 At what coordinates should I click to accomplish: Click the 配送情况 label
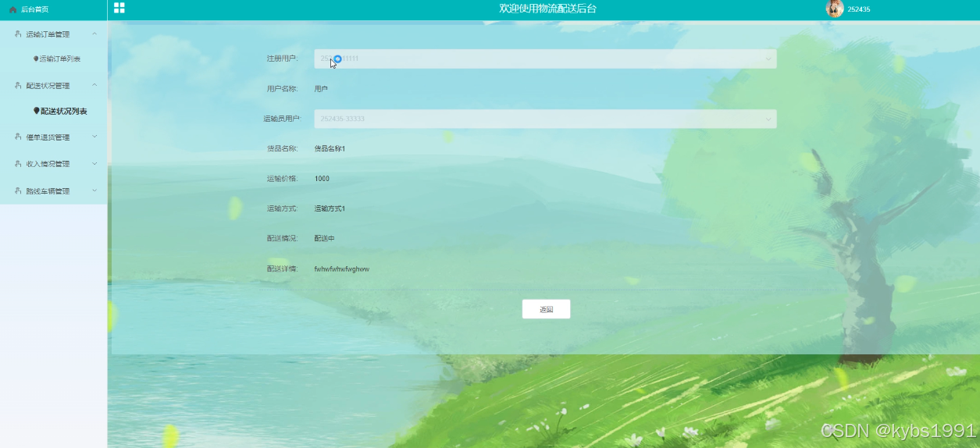pyautogui.click(x=283, y=238)
